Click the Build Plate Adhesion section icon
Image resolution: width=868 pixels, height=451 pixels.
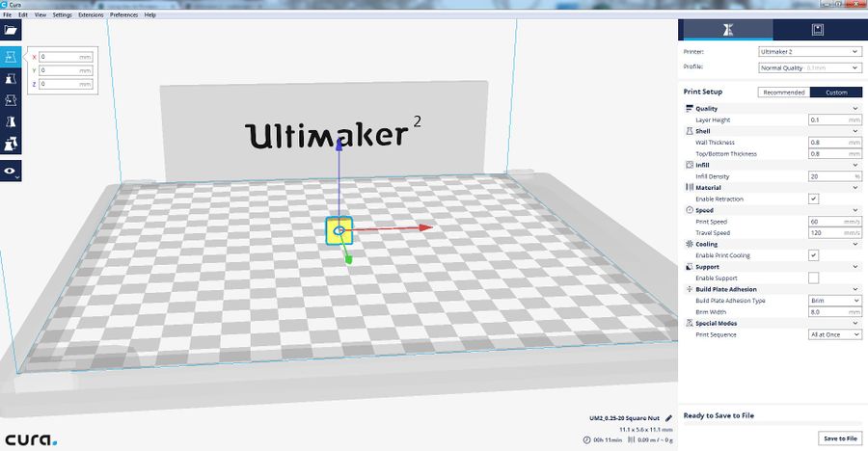[690, 289]
